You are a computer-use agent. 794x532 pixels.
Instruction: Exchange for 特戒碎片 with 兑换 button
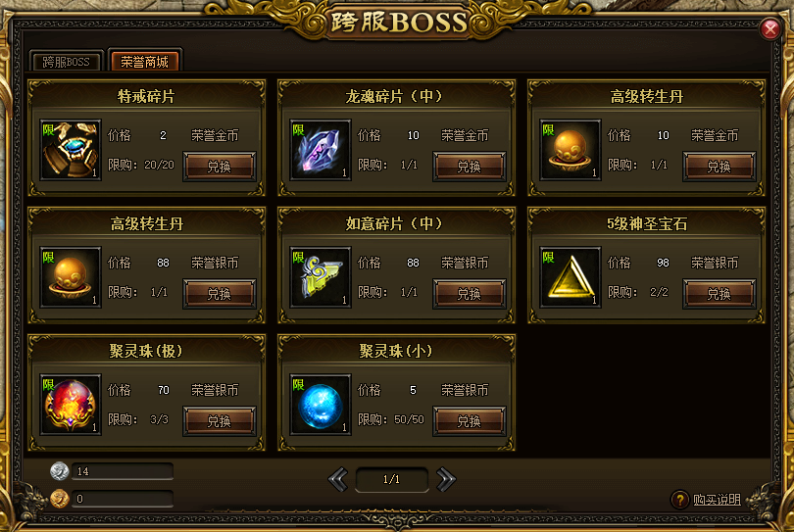[220, 166]
